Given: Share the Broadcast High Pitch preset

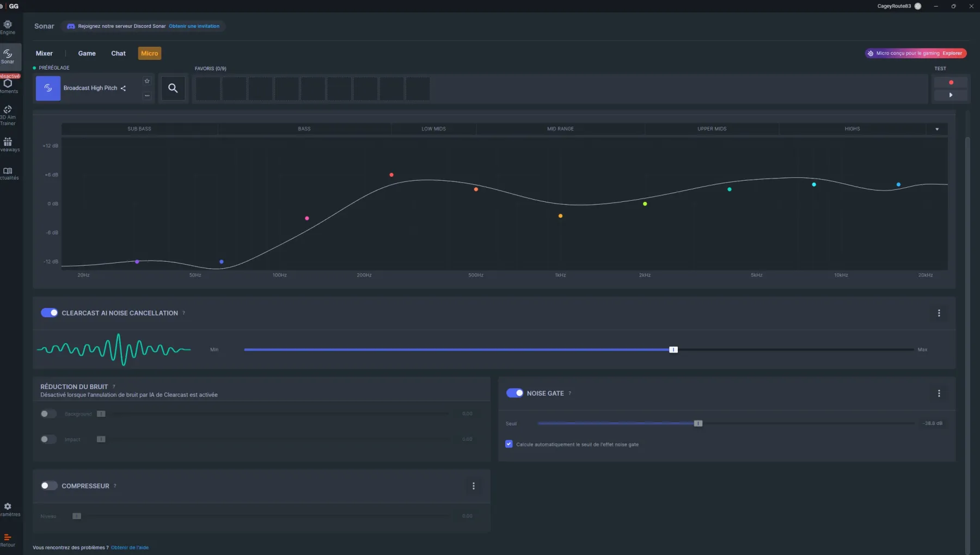Looking at the screenshot, I should [x=123, y=88].
